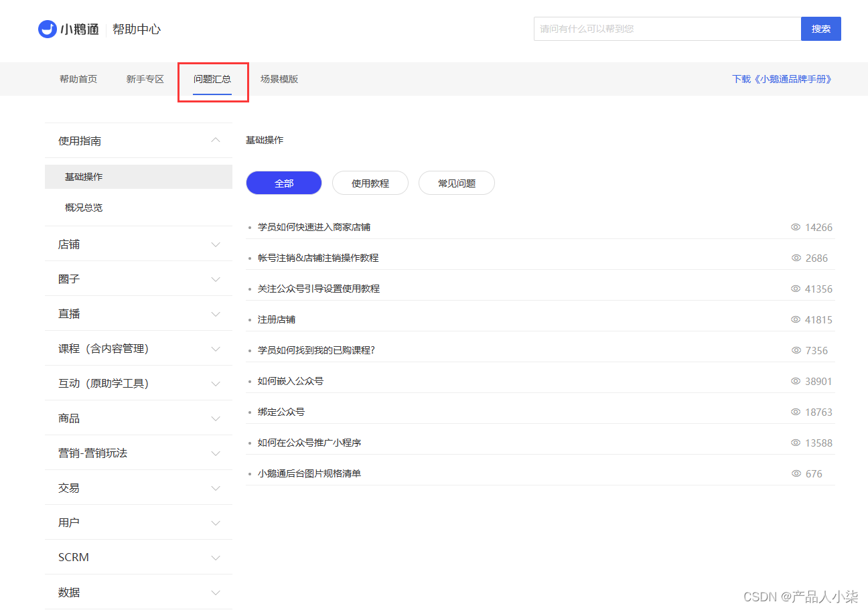
Task: Filter by 使用教程
Action: click(x=370, y=183)
